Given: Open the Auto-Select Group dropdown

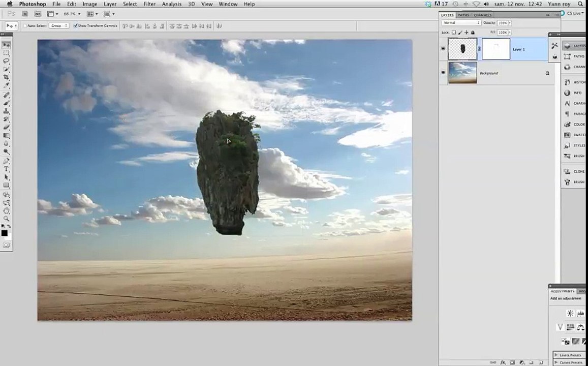Looking at the screenshot, I should click(59, 26).
